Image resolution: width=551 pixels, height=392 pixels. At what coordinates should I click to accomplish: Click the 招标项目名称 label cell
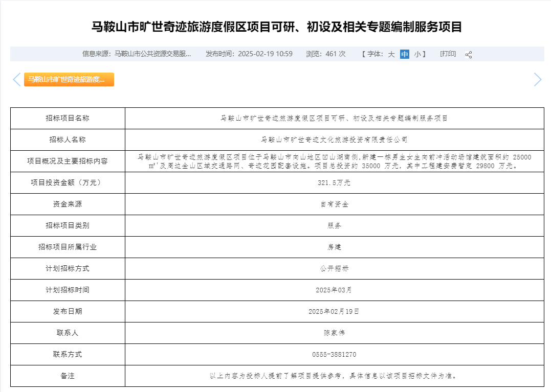click(68, 118)
